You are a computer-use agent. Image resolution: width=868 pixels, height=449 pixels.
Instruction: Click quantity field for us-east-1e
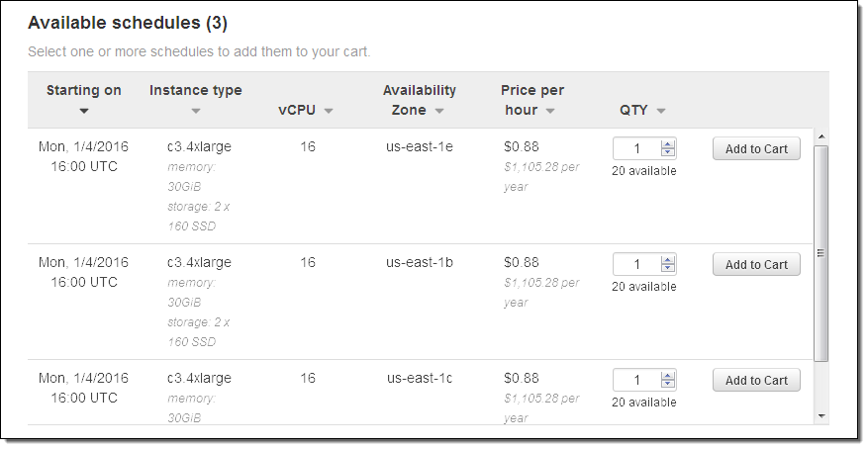(637, 149)
